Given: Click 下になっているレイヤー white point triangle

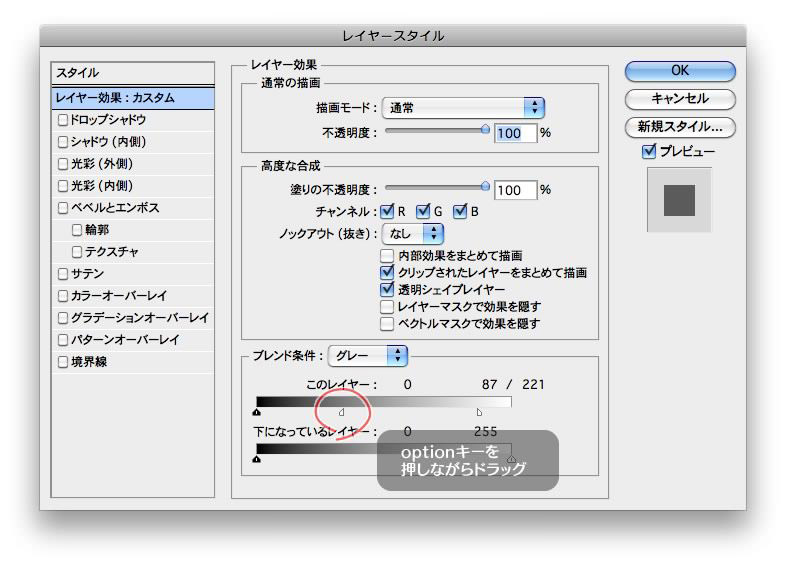Looking at the screenshot, I should [511, 459].
